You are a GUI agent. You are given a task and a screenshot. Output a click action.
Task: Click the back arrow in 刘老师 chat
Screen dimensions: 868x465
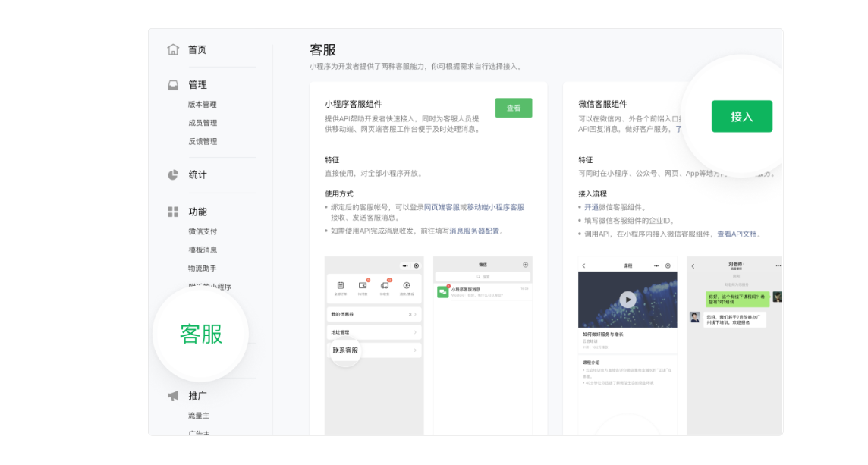pyautogui.click(x=693, y=266)
